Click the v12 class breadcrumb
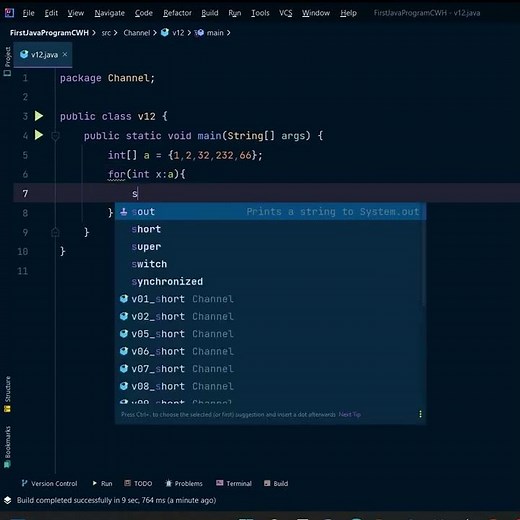520x520 pixels. point(173,33)
